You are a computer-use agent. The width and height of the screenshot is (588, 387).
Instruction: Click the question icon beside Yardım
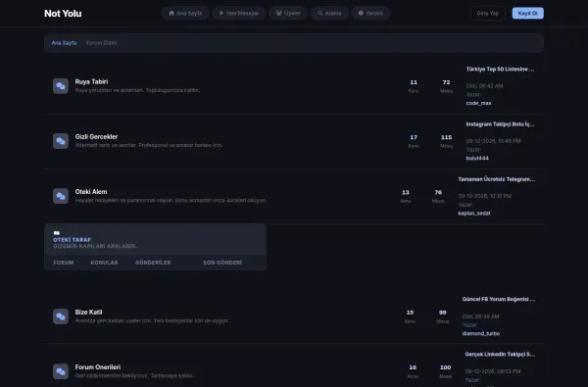[x=361, y=13]
